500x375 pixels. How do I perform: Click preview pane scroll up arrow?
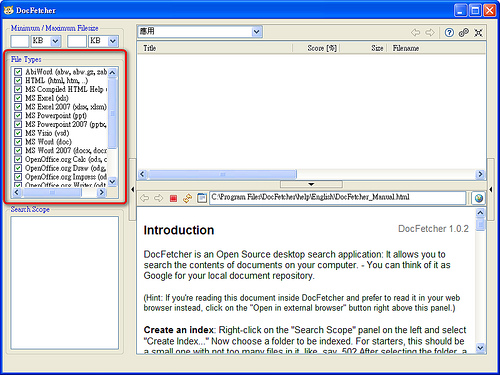[x=480, y=212]
